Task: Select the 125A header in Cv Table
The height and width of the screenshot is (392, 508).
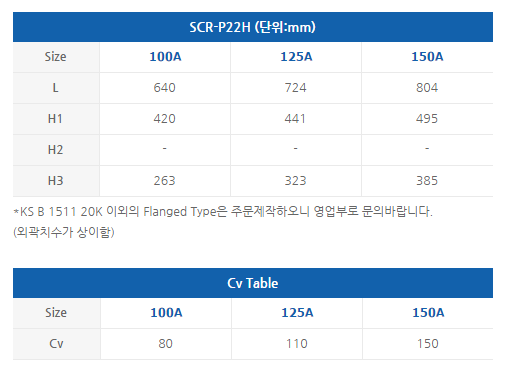Action: click(x=297, y=313)
